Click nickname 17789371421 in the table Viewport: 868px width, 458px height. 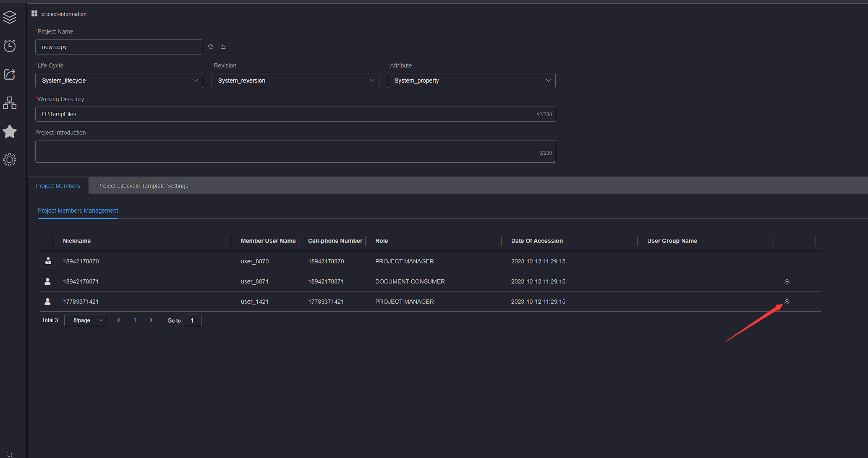(81, 302)
